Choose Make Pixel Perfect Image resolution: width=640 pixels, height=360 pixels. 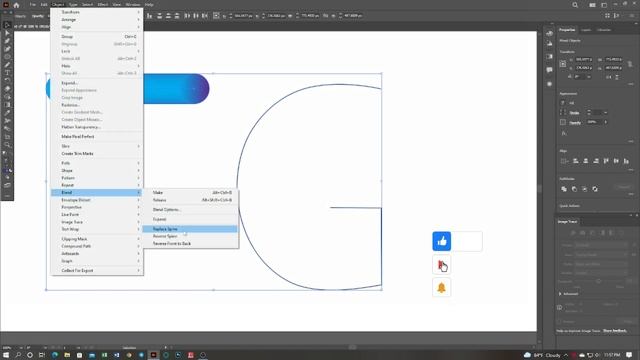coord(97,136)
